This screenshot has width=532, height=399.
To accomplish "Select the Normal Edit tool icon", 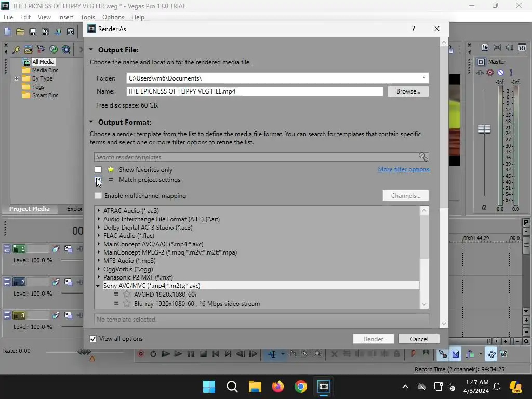I will pyautogui.click(x=272, y=354).
